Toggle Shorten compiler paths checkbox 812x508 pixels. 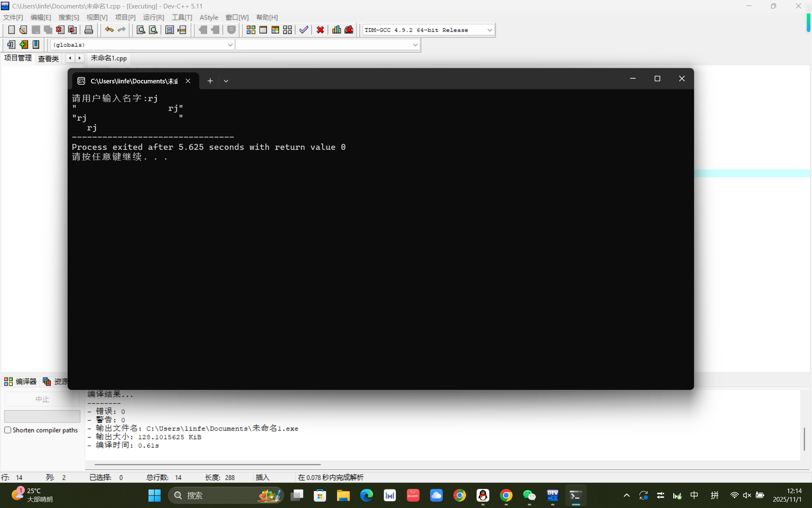click(8, 430)
